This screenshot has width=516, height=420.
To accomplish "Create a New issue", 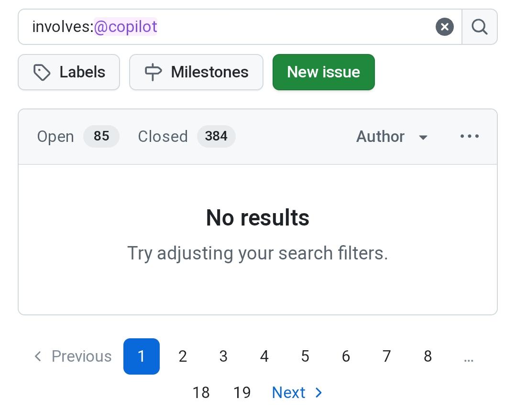I will [x=323, y=72].
